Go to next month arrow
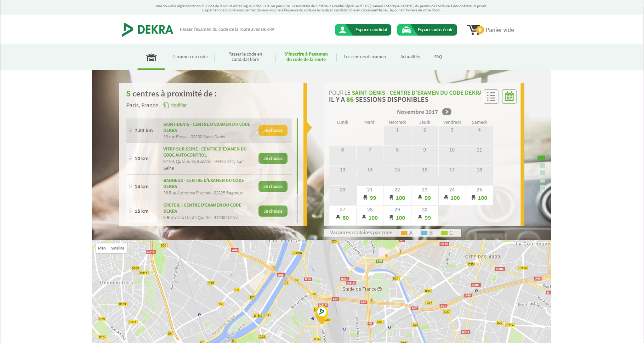 pyautogui.click(x=446, y=112)
